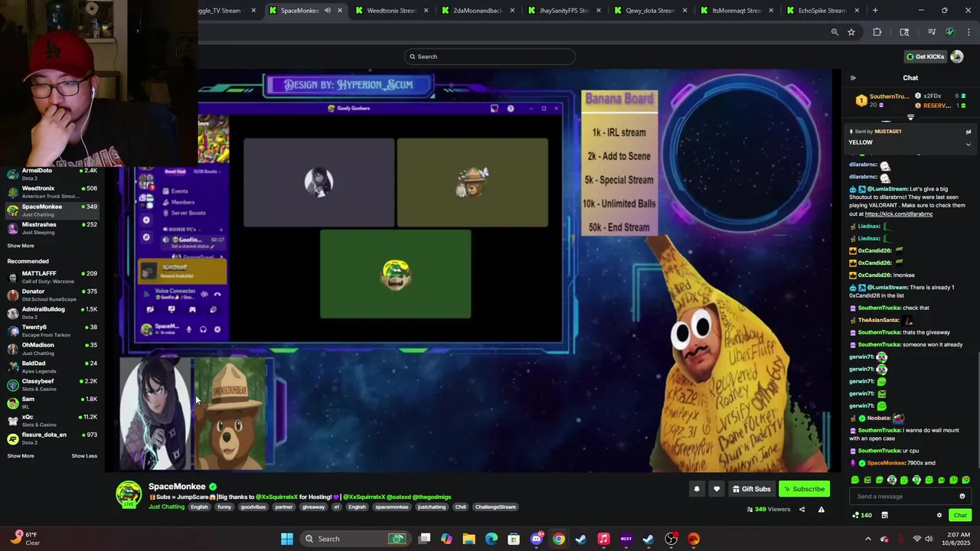Viewport: 980px width, 551px height.
Task: Open AdmiralBulldog recommended channel
Action: [x=51, y=313]
